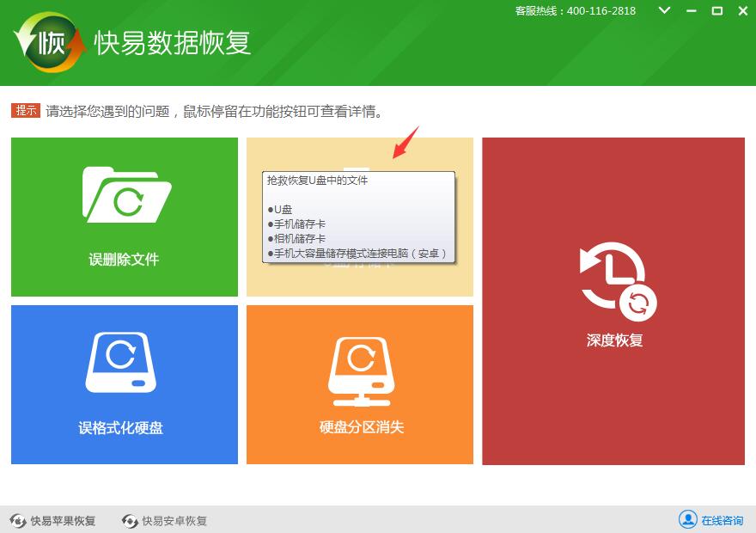Click the 快易数据恢复 title text
This screenshot has height=533, width=756.
pos(172,43)
